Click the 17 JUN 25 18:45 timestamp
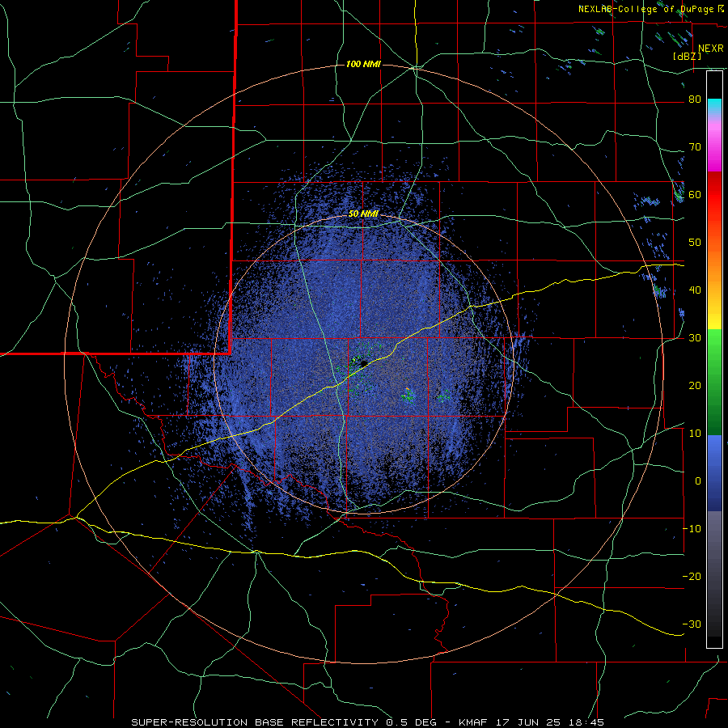The image size is (728, 728). [548, 722]
